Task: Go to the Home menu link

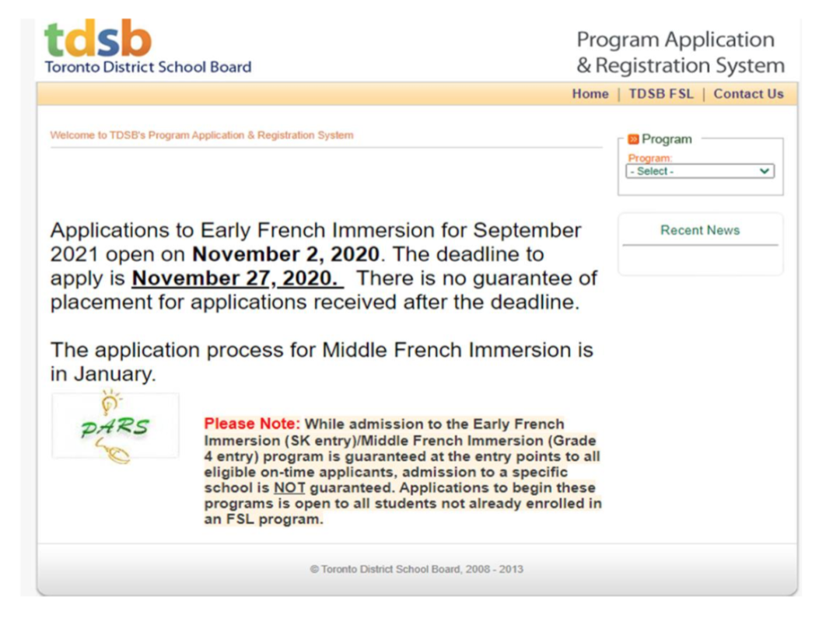Action: pos(590,94)
